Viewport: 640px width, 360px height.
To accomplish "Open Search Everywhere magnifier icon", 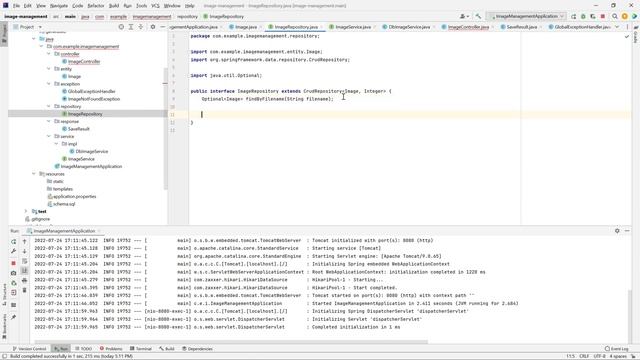I will tap(615, 16).
